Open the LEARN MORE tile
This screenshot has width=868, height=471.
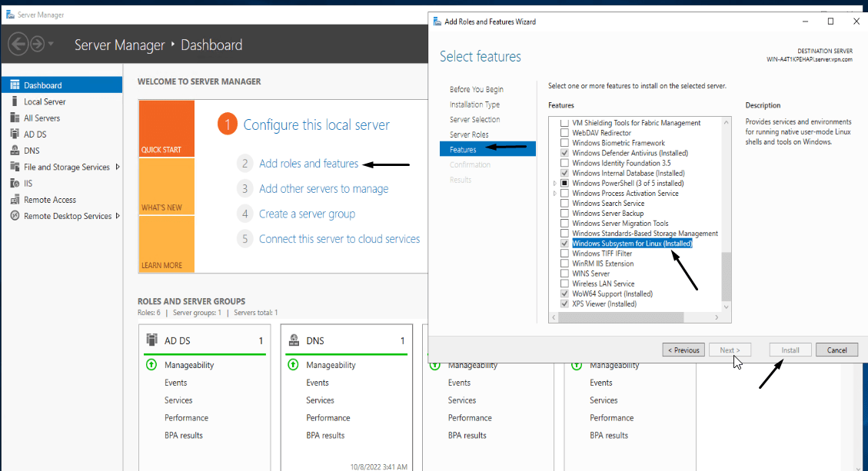[167, 244]
